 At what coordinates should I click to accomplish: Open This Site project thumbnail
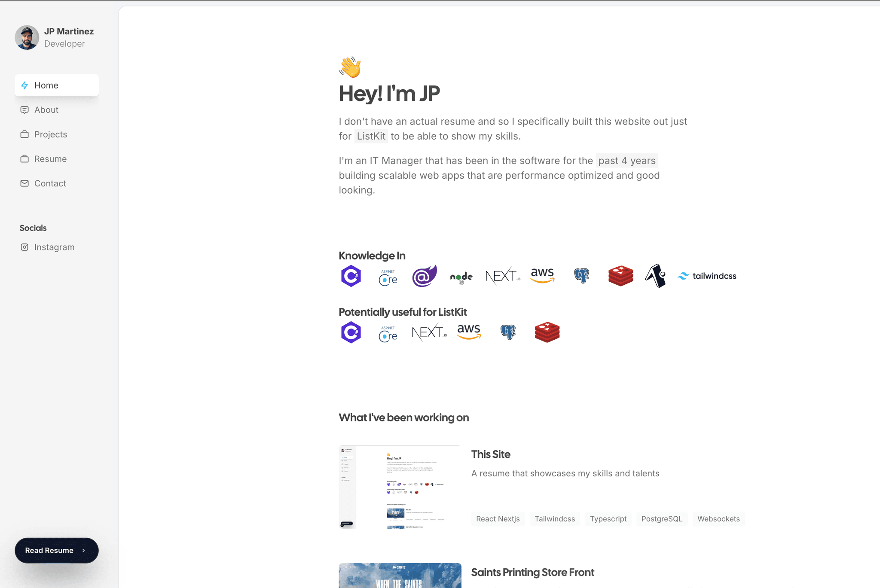click(x=400, y=487)
